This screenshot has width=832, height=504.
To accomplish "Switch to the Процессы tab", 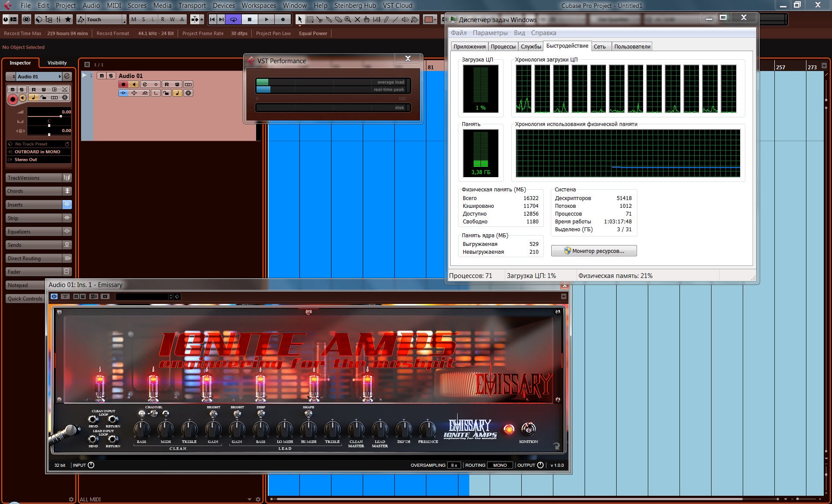I will tap(503, 47).
